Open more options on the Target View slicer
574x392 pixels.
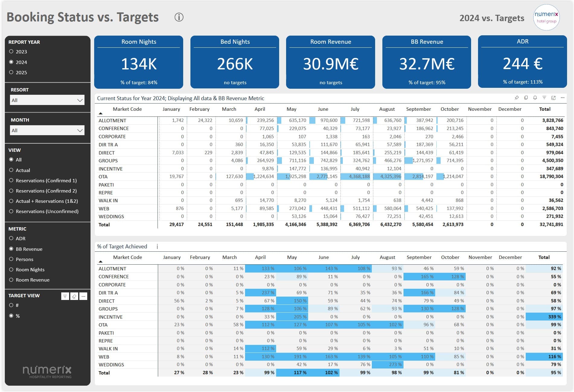pyautogui.click(x=84, y=296)
